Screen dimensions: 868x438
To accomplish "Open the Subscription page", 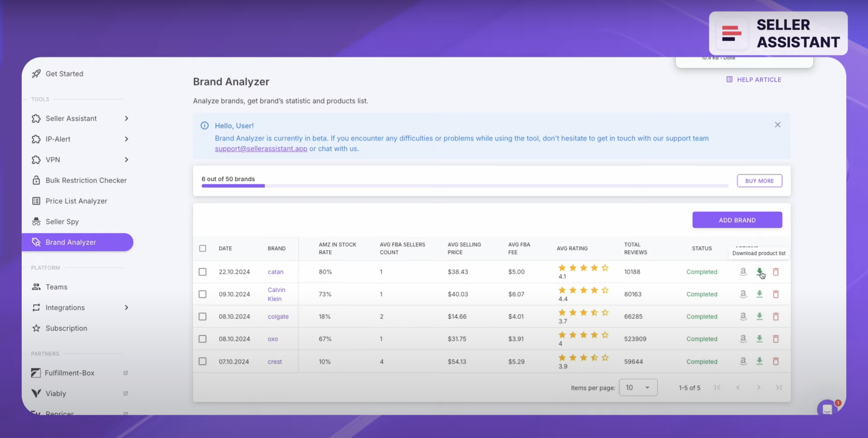I will 66,328.
